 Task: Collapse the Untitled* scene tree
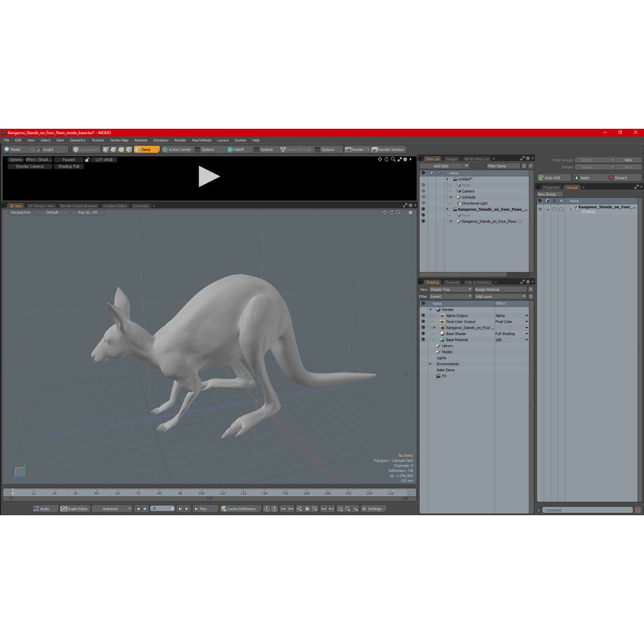tap(447, 179)
